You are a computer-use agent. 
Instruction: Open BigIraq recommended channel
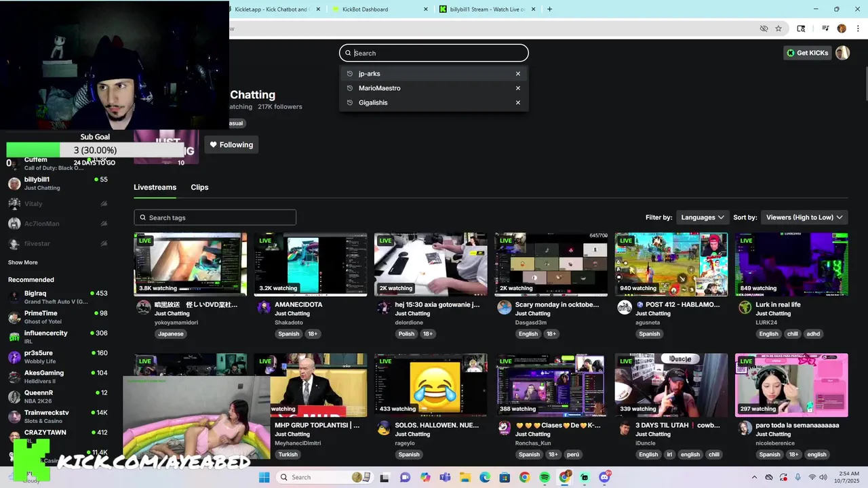pyautogui.click(x=58, y=297)
